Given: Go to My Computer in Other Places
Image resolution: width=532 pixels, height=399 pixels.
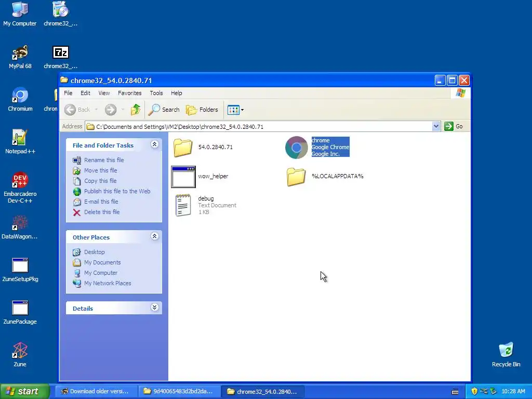Looking at the screenshot, I should coord(101,273).
